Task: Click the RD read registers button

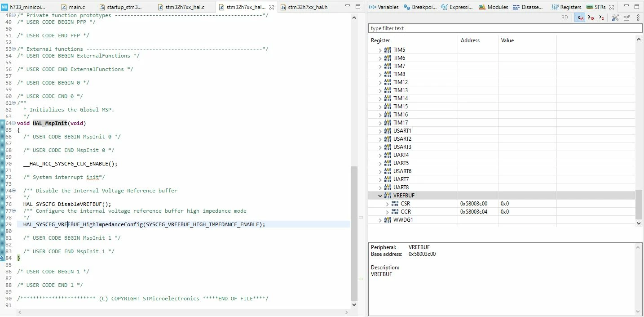Action: click(x=565, y=18)
